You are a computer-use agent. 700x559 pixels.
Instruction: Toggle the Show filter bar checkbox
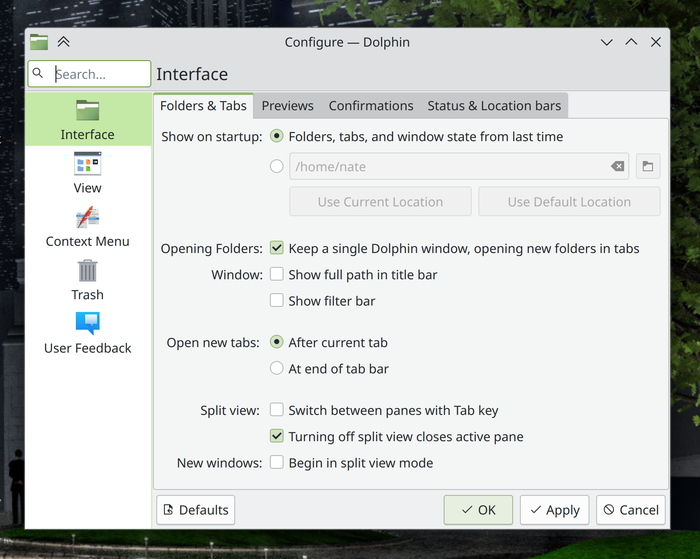coord(277,300)
